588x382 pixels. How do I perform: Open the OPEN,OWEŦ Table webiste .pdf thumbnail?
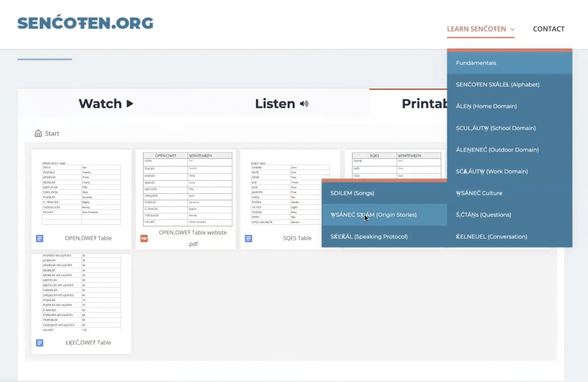(187, 189)
